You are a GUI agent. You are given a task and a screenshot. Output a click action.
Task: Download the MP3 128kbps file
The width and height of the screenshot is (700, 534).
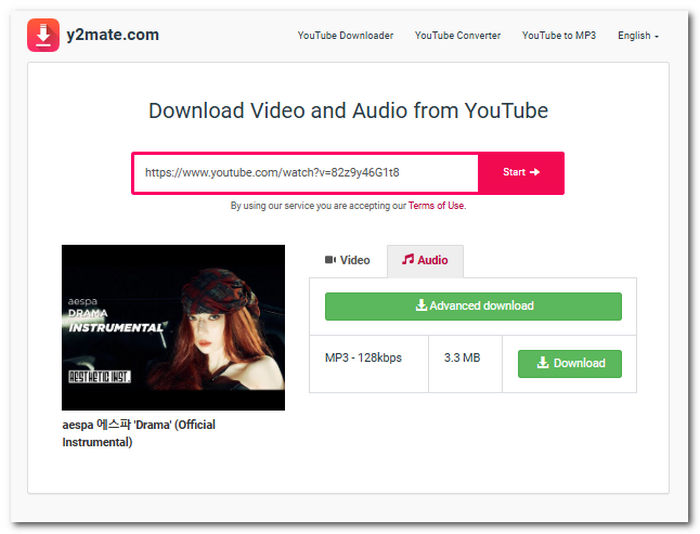click(570, 363)
